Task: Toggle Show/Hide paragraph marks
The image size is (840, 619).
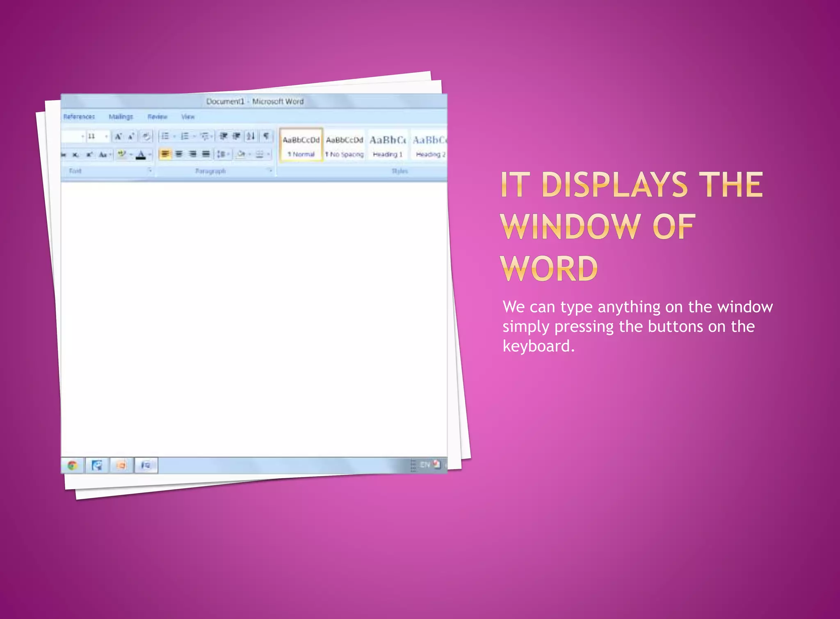Action: pyautogui.click(x=266, y=136)
